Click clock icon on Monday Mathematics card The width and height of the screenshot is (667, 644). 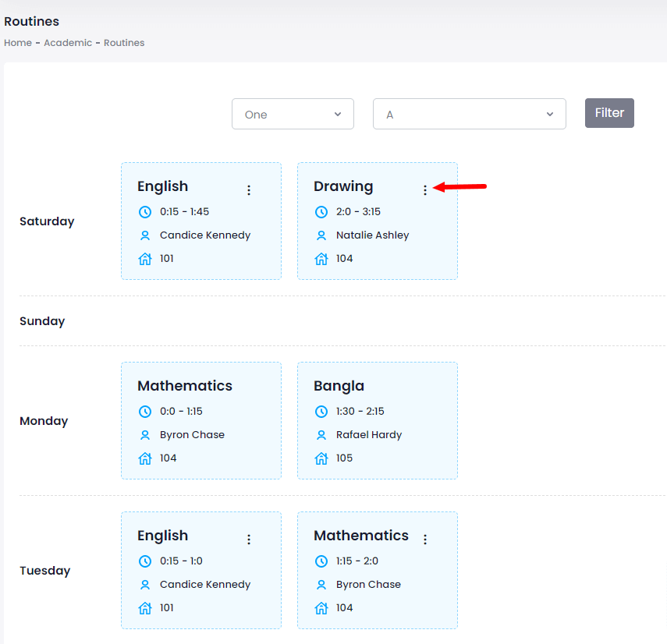144,412
